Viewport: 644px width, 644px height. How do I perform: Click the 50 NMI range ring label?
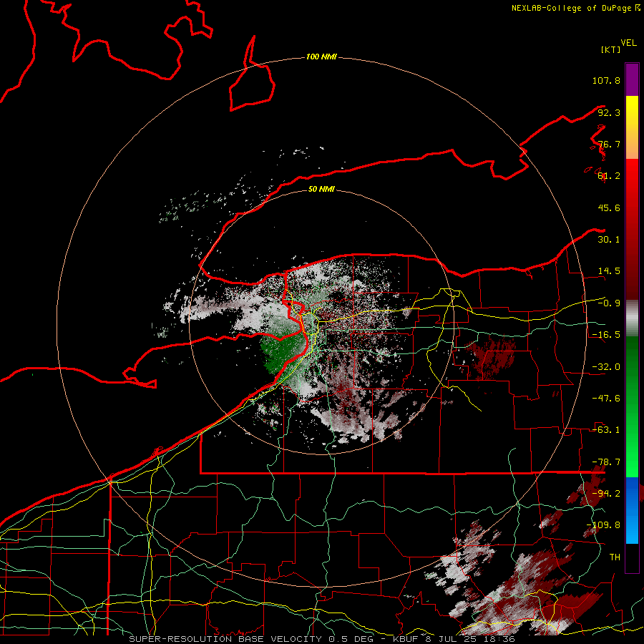[321, 189]
